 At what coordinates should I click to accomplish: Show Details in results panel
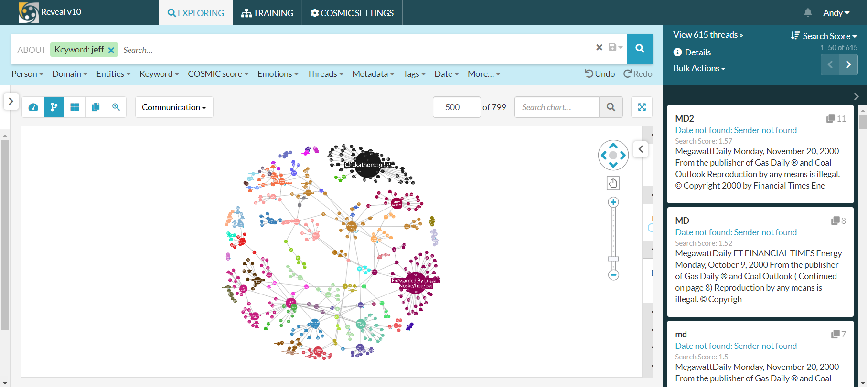692,52
